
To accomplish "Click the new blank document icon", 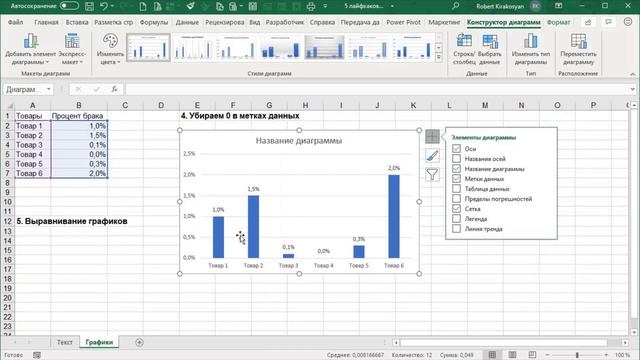I will coord(143,6).
